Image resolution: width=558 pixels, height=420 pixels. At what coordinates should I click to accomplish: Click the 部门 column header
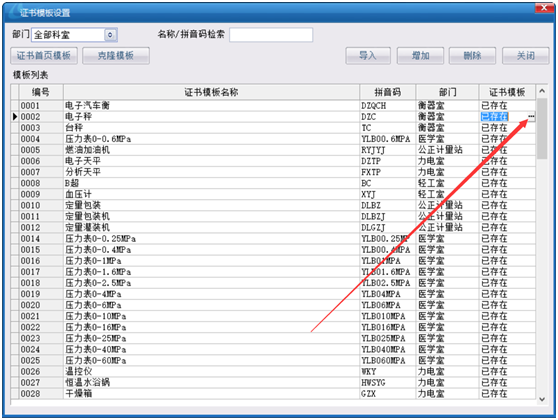point(447,92)
